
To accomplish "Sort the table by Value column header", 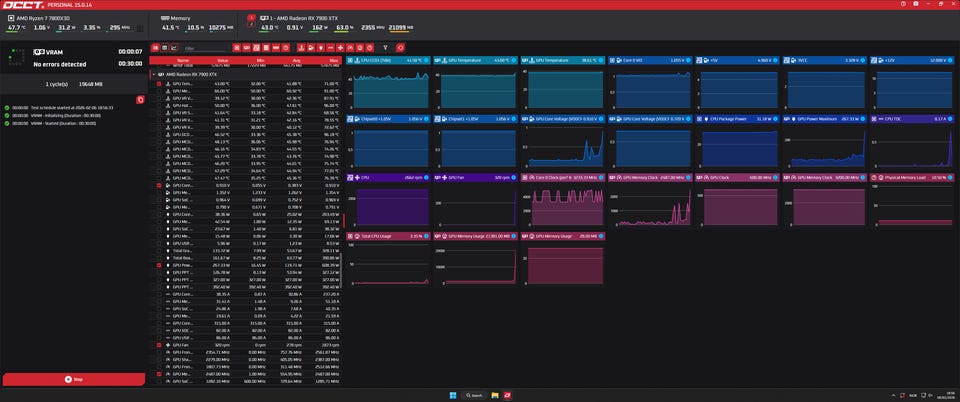I will (x=222, y=60).
